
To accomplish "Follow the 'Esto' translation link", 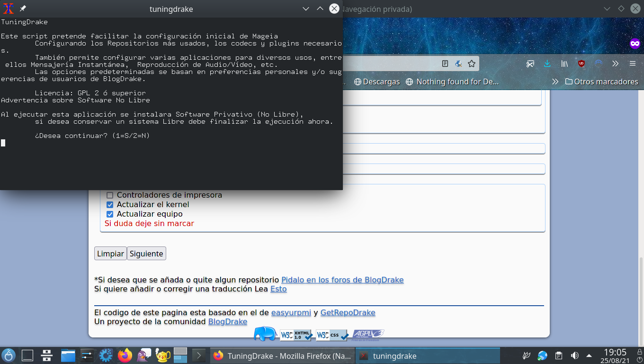I will click(278, 289).
